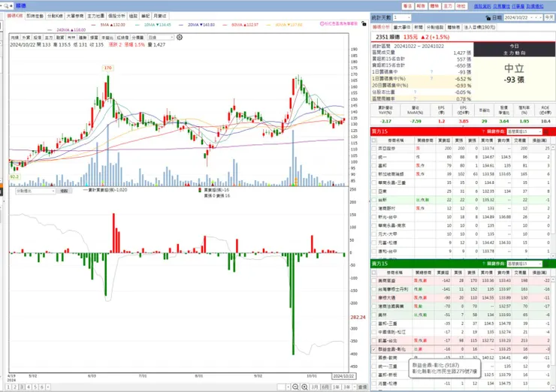This screenshot has width=556, height=392.
Task: Tick the checkbox for 統一 in the 買方15 list
Action: coord(373,157)
